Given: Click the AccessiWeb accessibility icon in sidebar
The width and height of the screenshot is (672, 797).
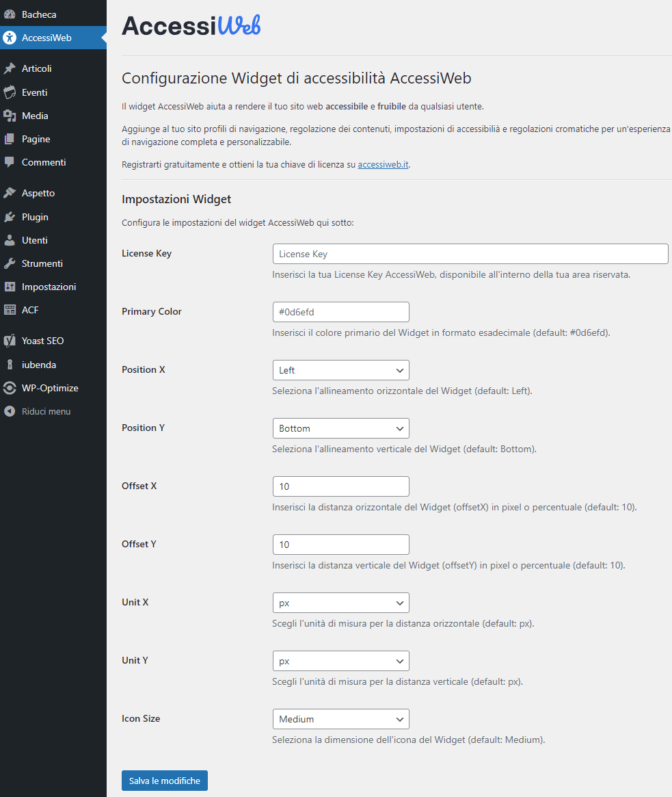Looking at the screenshot, I should [x=10, y=38].
